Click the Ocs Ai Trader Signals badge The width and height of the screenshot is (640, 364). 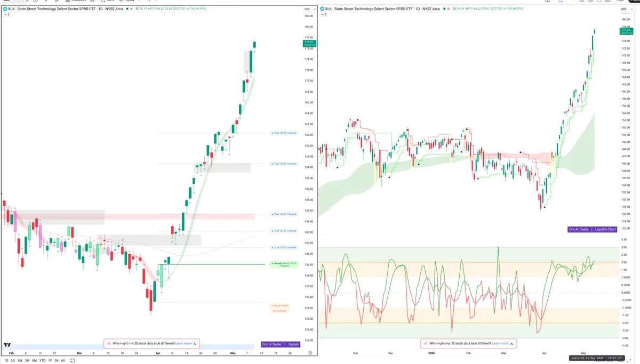[x=281, y=344]
